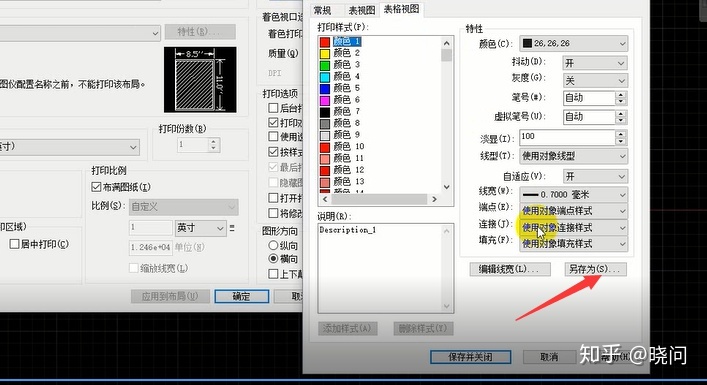Toggle the 缩放线宽(L) checkbox
This screenshot has width=707, height=385.
pyautogui.click(x=133, y=268)
